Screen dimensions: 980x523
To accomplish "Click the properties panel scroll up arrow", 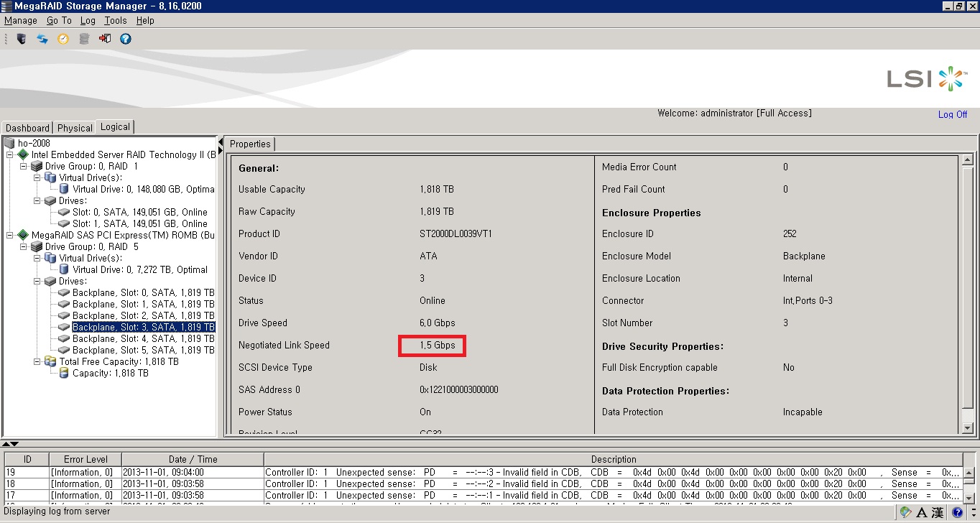I will (968, 160).
